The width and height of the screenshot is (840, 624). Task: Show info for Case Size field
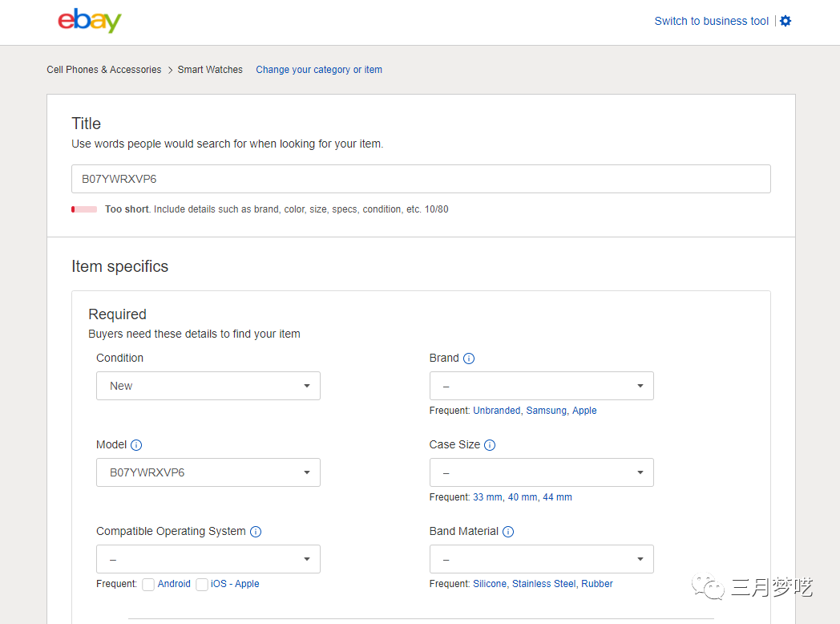(490, 445)
